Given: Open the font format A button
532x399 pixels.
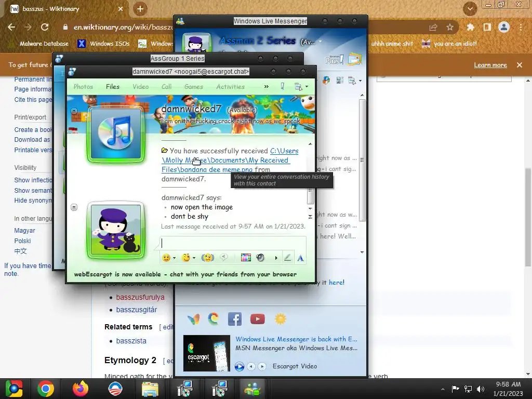Looking at the screenshot, I should tap(301, 258).
